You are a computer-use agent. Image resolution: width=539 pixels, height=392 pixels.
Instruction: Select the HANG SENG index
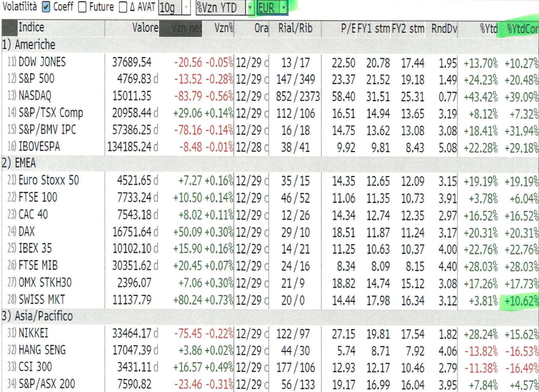(x=42, y=350)
